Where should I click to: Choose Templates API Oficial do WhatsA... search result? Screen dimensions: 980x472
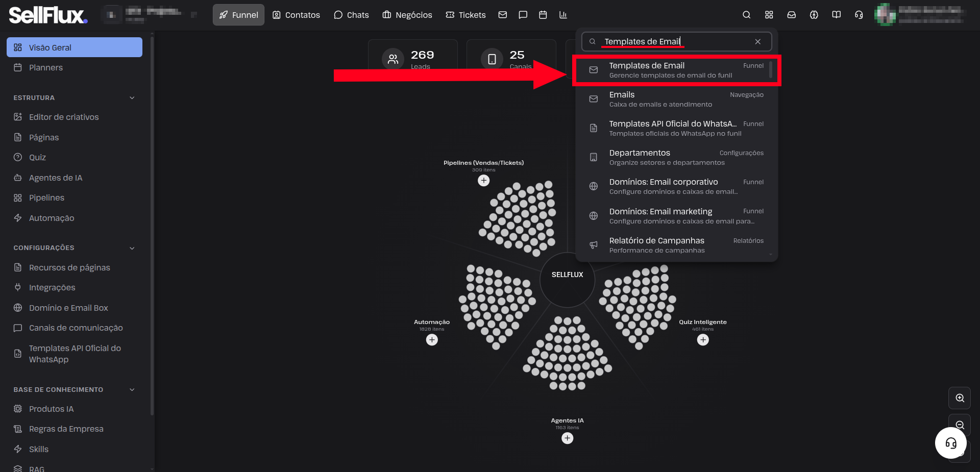(x=676, y=128)
